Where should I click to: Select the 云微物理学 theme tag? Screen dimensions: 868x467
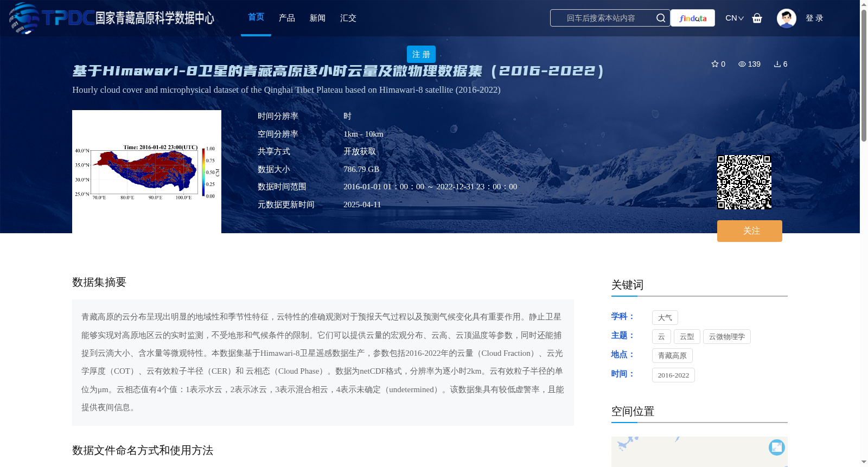(x=727, y=337)
